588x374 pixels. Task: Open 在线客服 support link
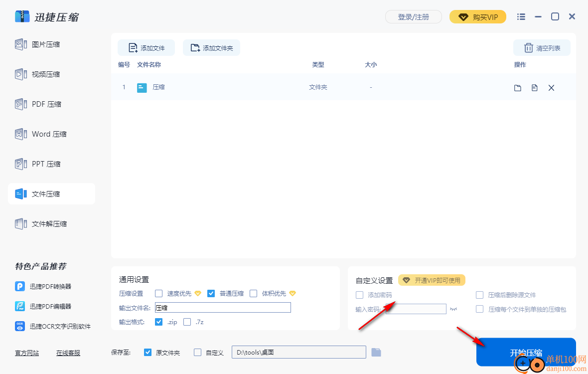[68, 353]
